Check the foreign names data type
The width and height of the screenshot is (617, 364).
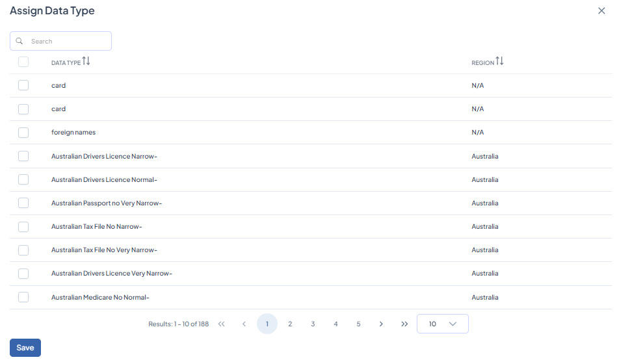[x=23, y=133]
